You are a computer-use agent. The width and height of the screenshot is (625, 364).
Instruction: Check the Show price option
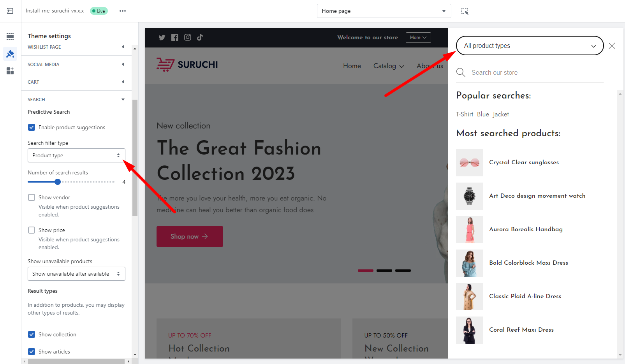(32, 230)
